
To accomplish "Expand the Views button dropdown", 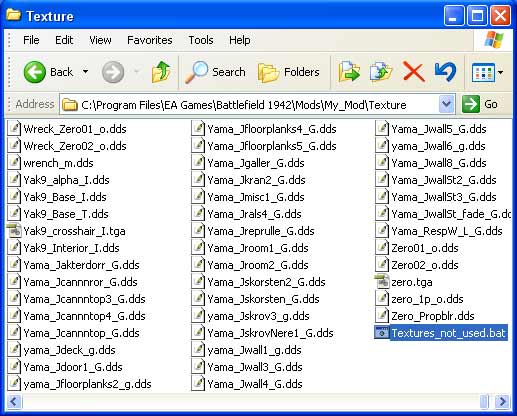I will tap(500, 72).
